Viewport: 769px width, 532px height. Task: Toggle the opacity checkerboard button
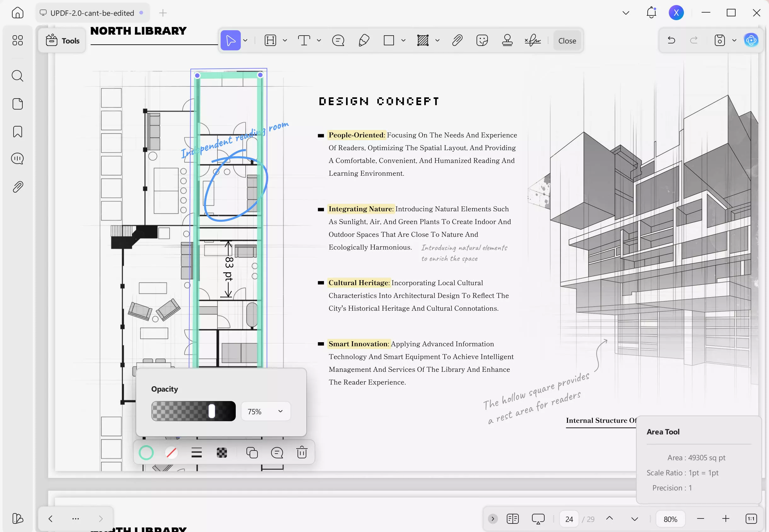[x=222, y=453]
